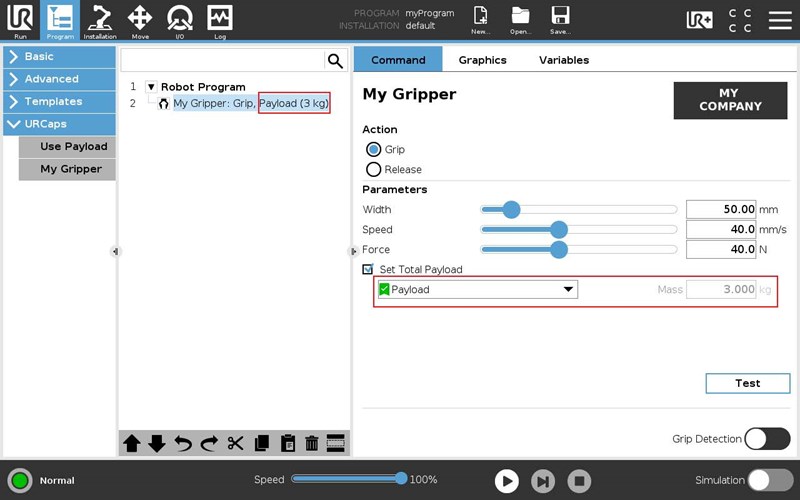This screenshot has height=500, width=800.
Task: Click the cut scissors icon
Action: point(236,443)
